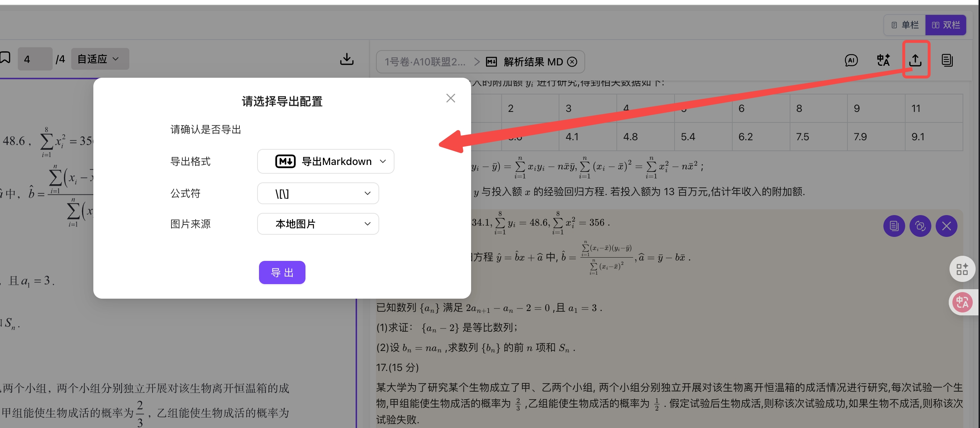Open the AI chat assistant icon
Viewport: 980px width, 428px height.
(x=851, y=60)
